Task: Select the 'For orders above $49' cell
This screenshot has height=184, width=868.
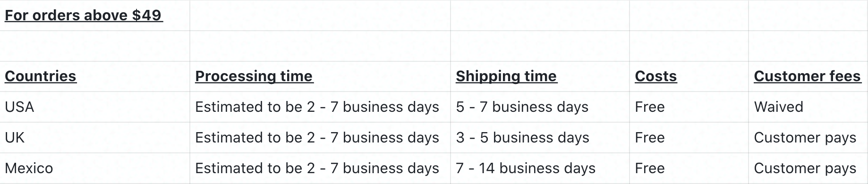Action: click(94, 16)
